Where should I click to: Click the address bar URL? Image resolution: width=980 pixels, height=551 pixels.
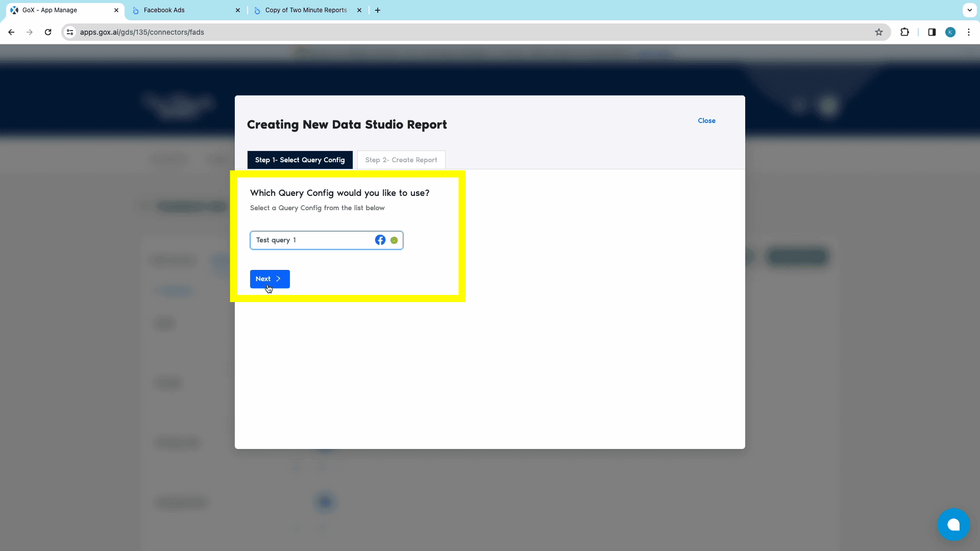(x=142, y=32)
